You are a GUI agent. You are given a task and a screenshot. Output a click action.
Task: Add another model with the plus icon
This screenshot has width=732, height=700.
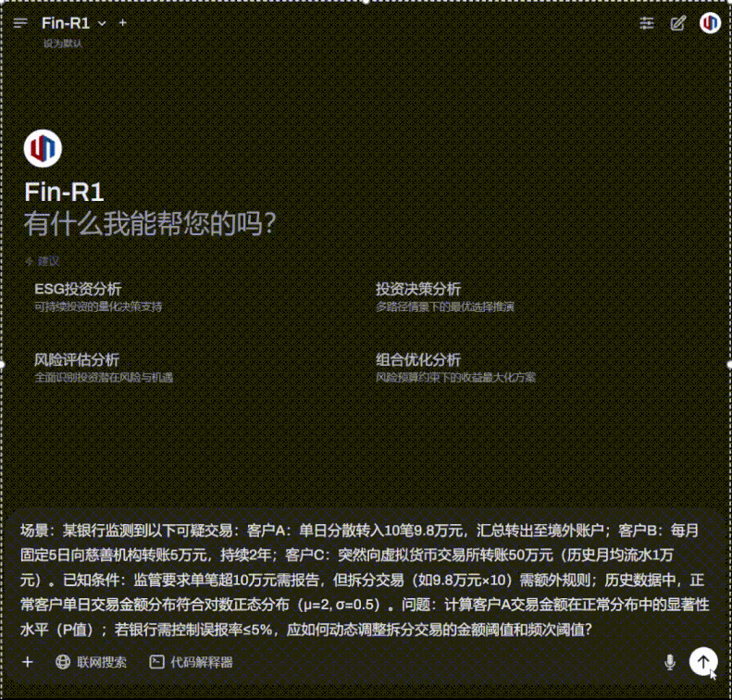click(123, 22)
